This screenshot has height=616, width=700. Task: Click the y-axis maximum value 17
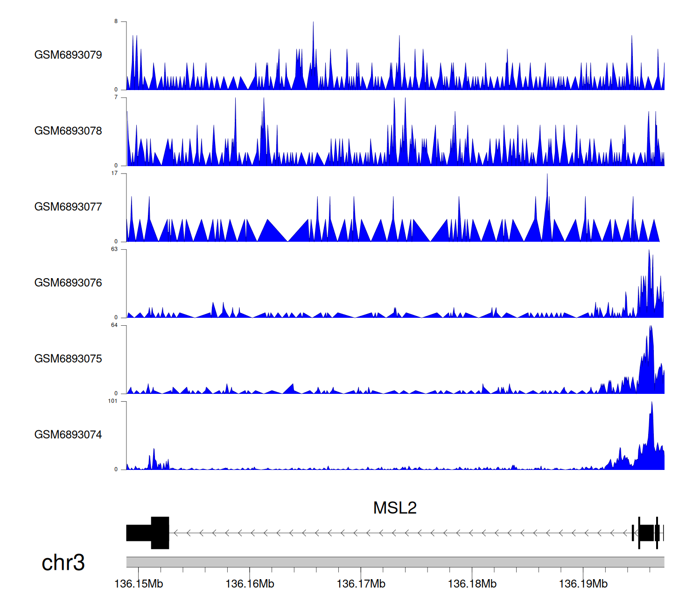coord(114,174)
